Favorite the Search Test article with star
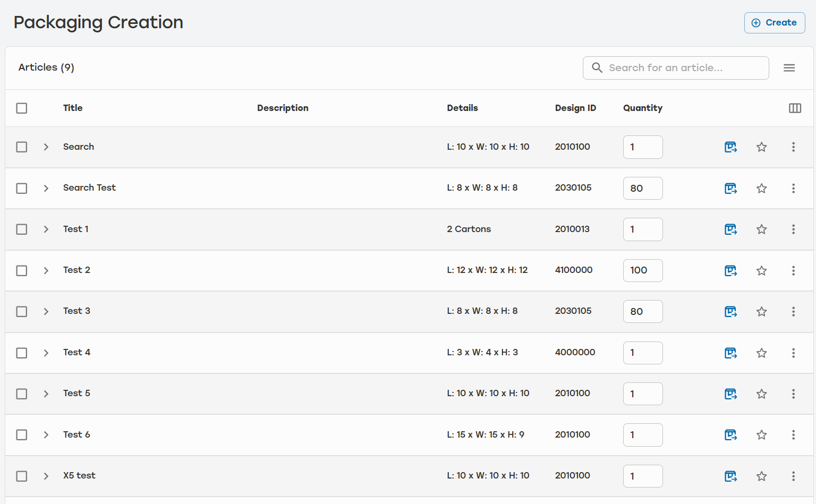Screen dimensions: 816x504 click(762, 188)
